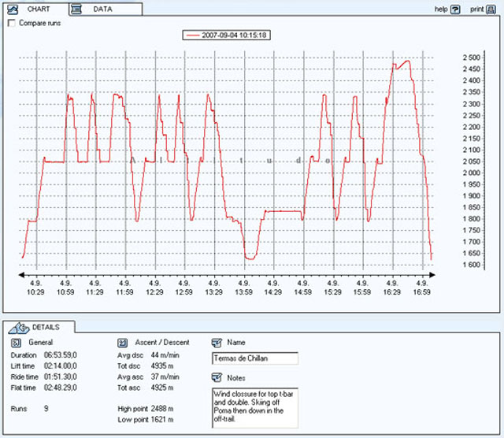Focus the Name field Termas de Chillan

point(255,358)
